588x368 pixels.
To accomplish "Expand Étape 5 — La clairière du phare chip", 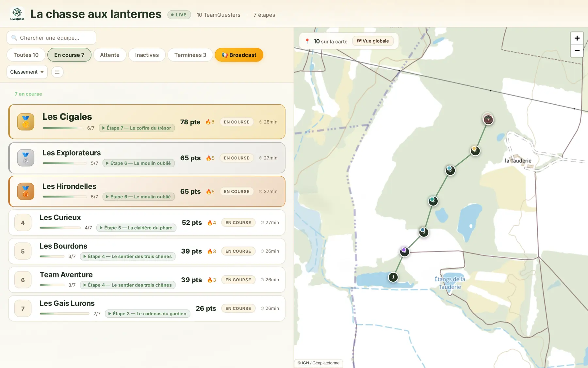I will click(x=136, y=228).
